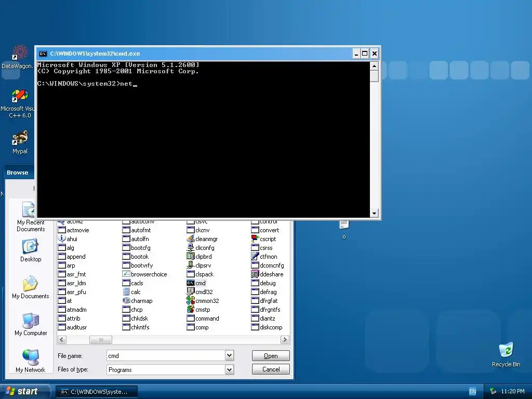Screen dimensions: 532x399
Task: Click the Cancel button in Browse dialog
Action: pyautogui.click(x=271, y=369)
